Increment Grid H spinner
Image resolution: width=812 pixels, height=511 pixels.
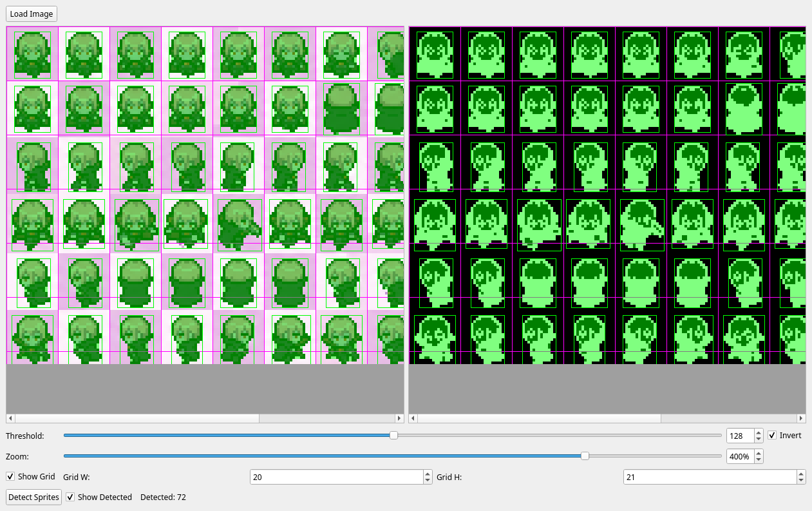pyautogui.click(x=801, y=474)
